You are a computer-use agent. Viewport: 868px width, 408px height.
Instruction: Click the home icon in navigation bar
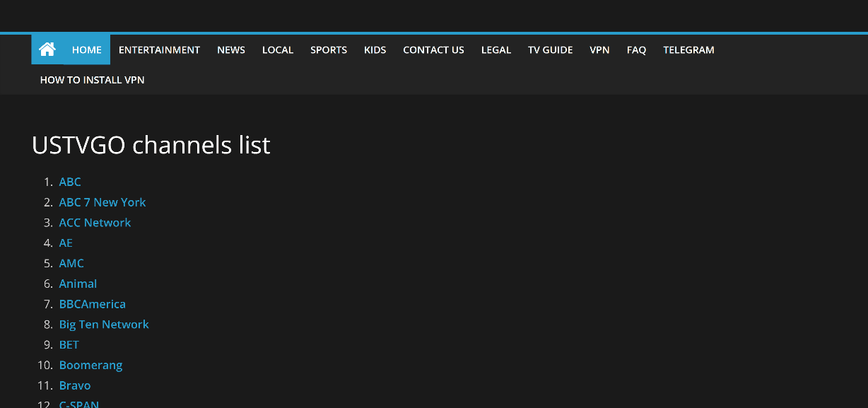pyautogui.click(x=47, y=49)
